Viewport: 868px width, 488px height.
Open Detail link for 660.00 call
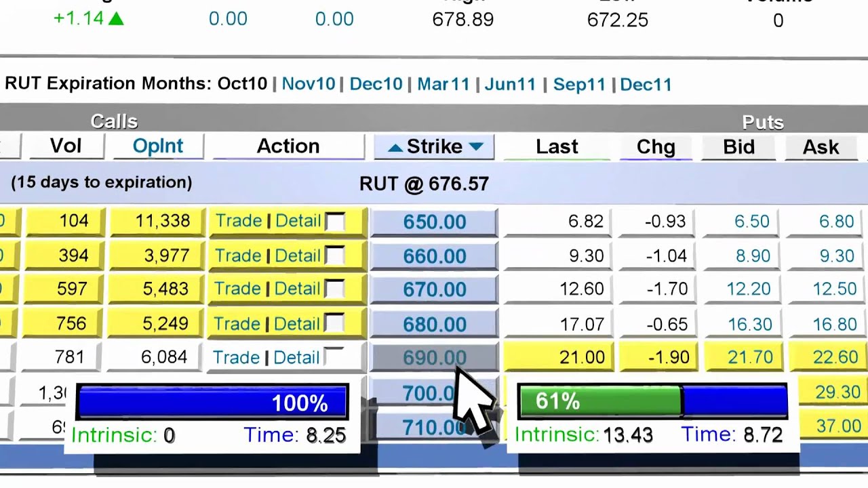pyautogui.click(x=297, y=256)
